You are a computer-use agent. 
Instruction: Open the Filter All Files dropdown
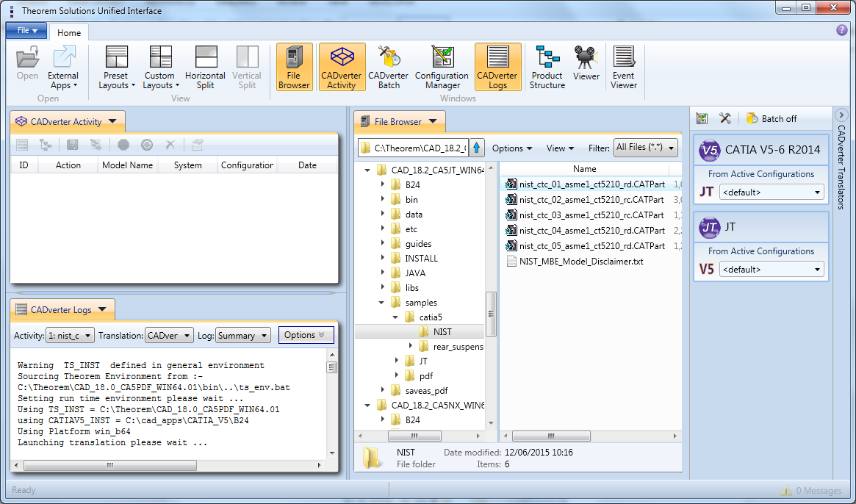pyautogui.click(x=646, y=148)
